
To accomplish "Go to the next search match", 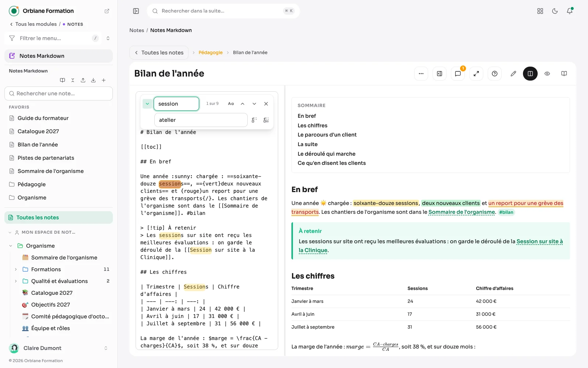I will coord(254,104).
